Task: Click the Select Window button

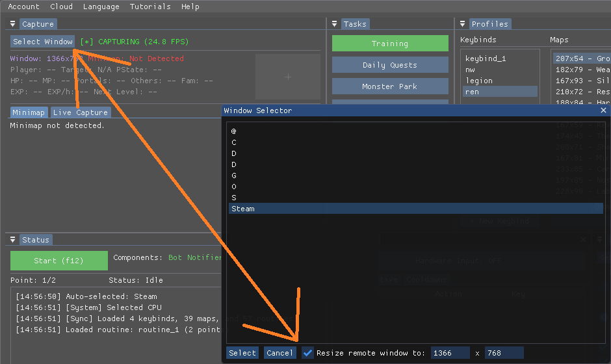Action: (x=42, y=42)
